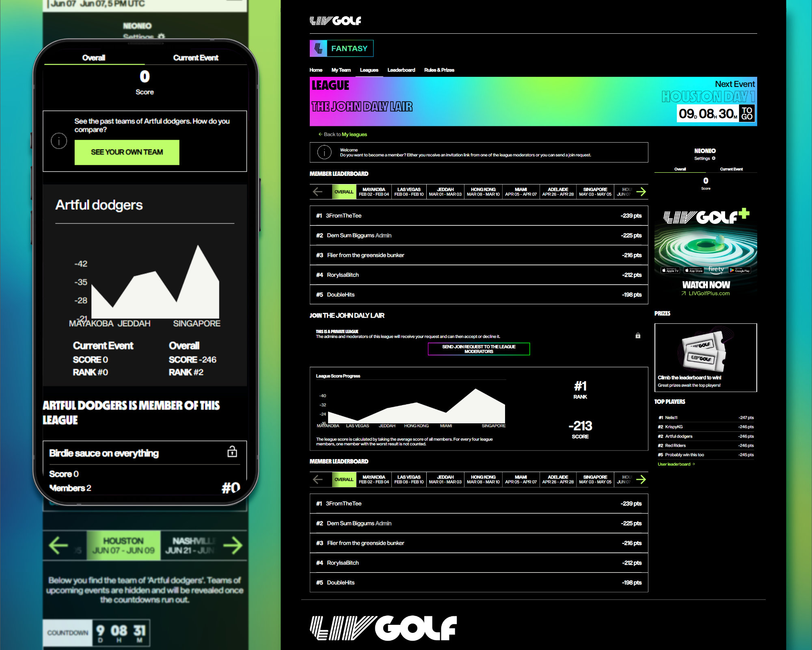This screenshot has width=812, height=650.
Task: Click lock icon on Birdie sauce league card
Action: click(232, 451)
